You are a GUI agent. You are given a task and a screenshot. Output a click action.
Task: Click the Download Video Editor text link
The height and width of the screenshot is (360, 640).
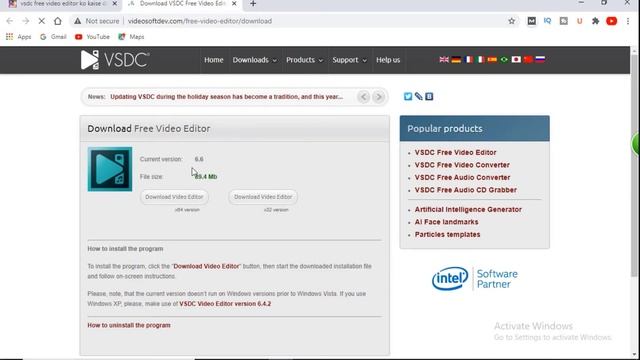206,266
